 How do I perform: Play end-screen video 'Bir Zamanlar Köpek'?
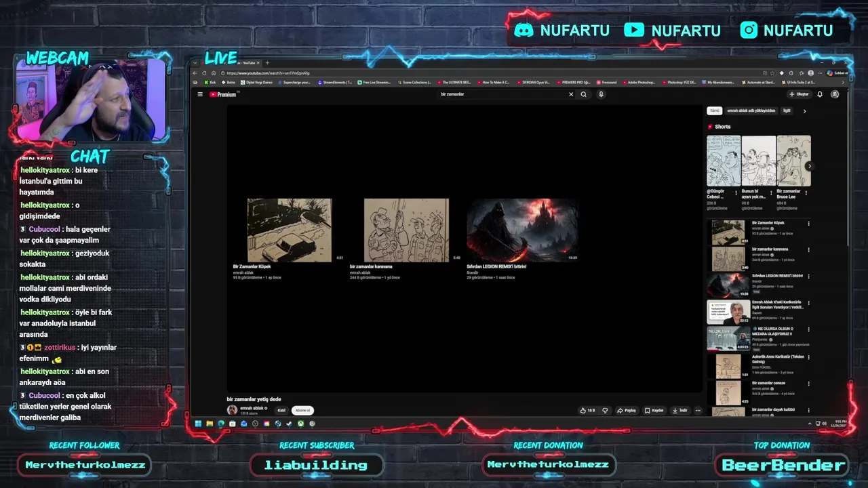pyautogui.click(x=290, y=230)
